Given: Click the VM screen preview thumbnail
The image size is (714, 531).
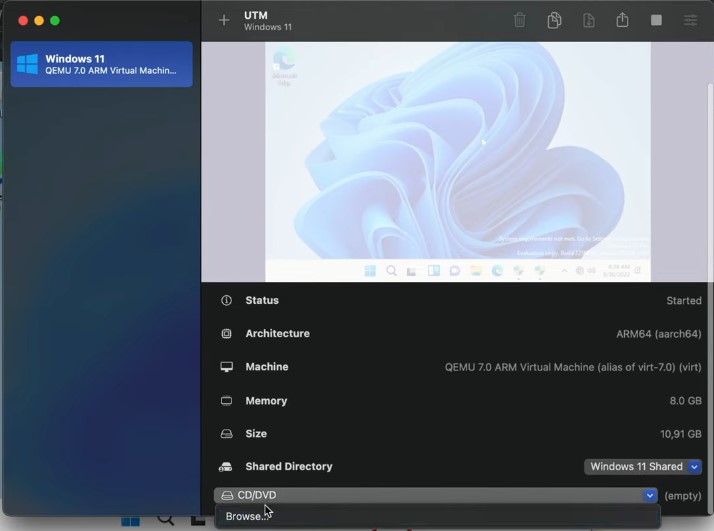Looking at the screenshot, I should [x=458, y=162].
